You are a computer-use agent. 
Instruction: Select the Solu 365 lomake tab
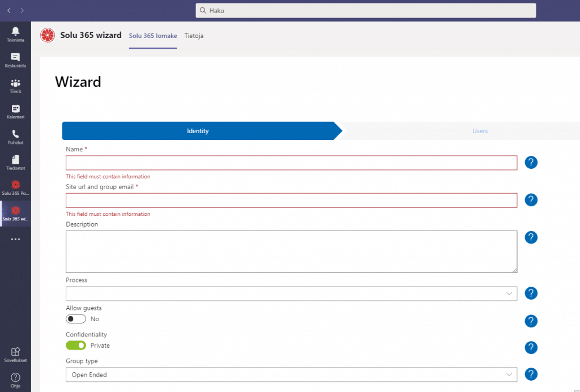(x=153, y=36)
